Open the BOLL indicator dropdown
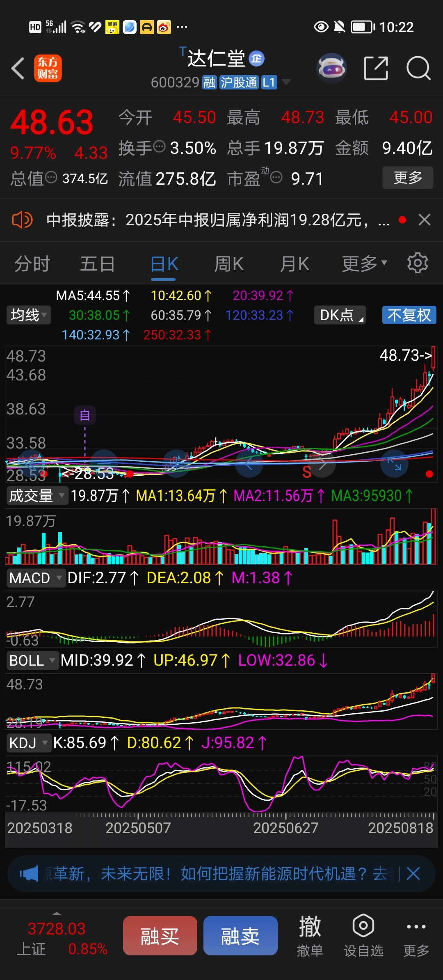The width and height of the screenshot is (443, 980). (32, 661)
